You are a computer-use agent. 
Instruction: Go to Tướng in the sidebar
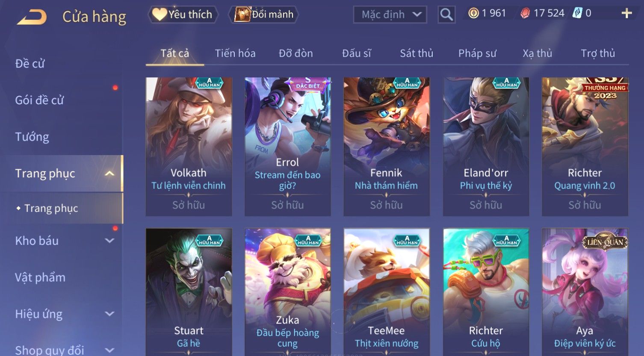pyautogui.click(x=32, y=137)
